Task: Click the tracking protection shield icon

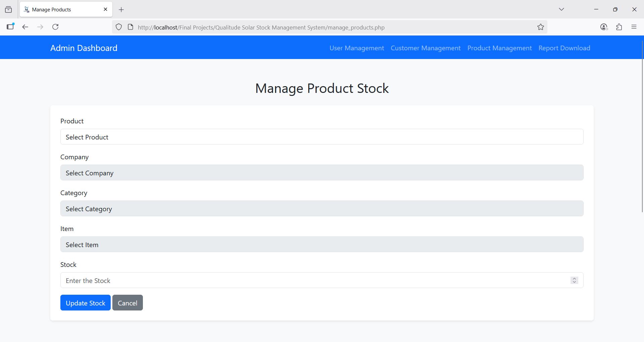Action: tap(119, 27)
